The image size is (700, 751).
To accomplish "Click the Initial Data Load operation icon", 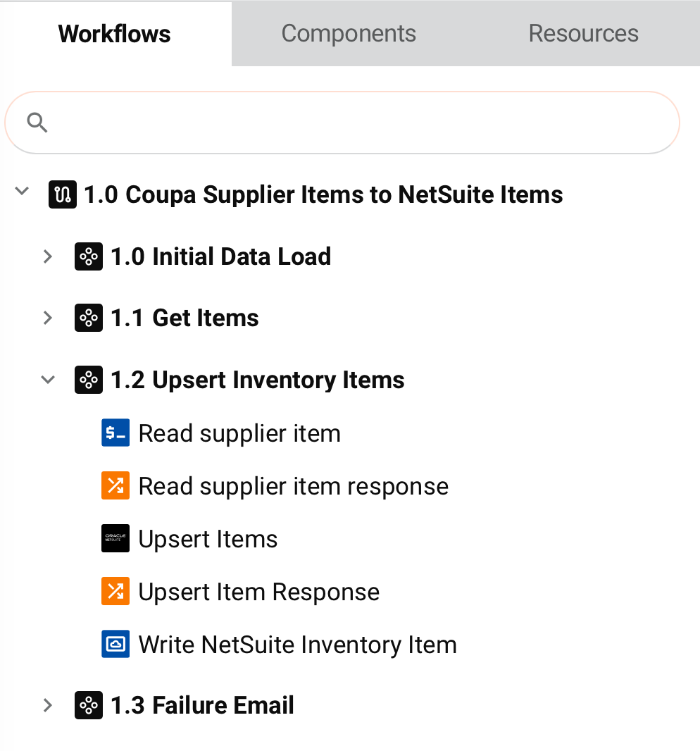I will point(89,256).
